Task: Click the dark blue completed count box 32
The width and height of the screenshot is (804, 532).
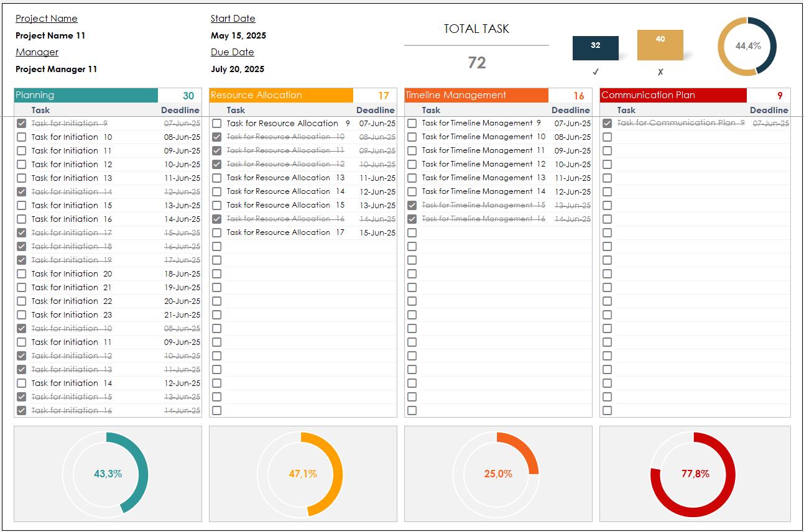Action: (596, 48)
